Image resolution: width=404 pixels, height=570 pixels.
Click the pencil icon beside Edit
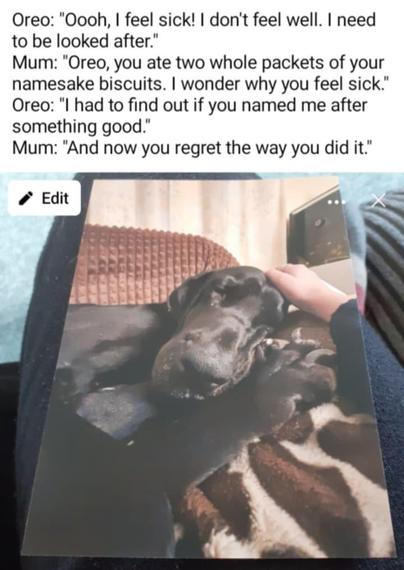click(26, 198)
